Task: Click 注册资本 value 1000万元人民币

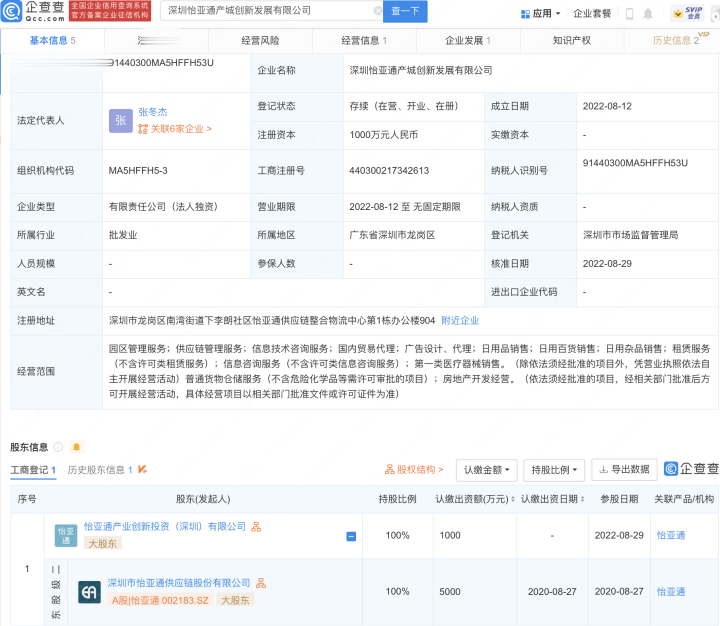Action: coord(383,135)
